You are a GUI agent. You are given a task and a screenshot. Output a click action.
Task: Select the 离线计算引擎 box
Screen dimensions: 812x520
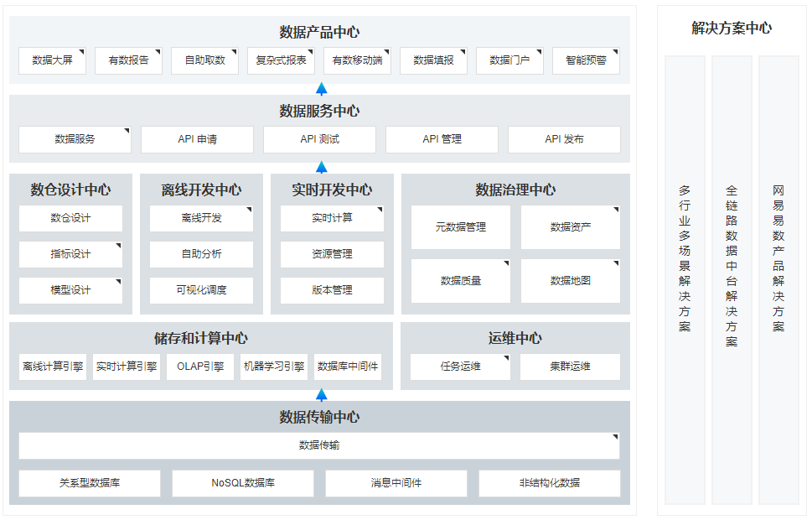[x=53, y=367]
